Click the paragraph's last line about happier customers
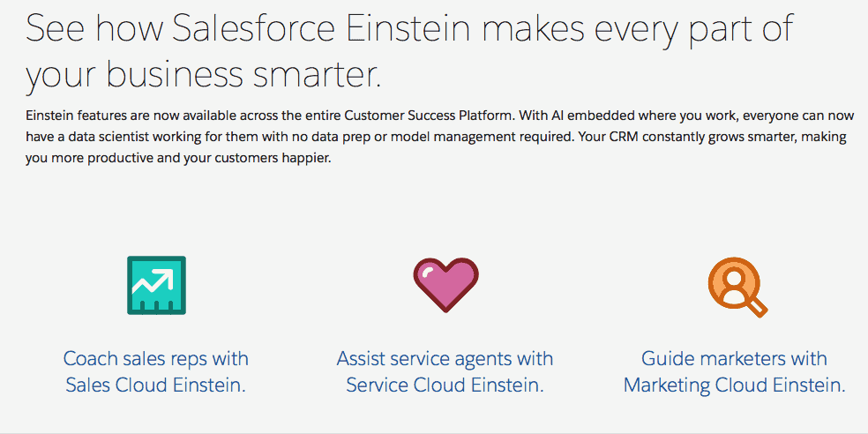This screenshot has width=868, height=434. (x=177, y=158)
